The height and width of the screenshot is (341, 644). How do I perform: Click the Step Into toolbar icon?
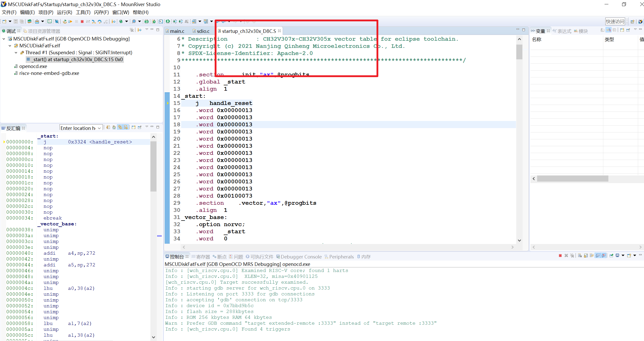coord(94,21)
